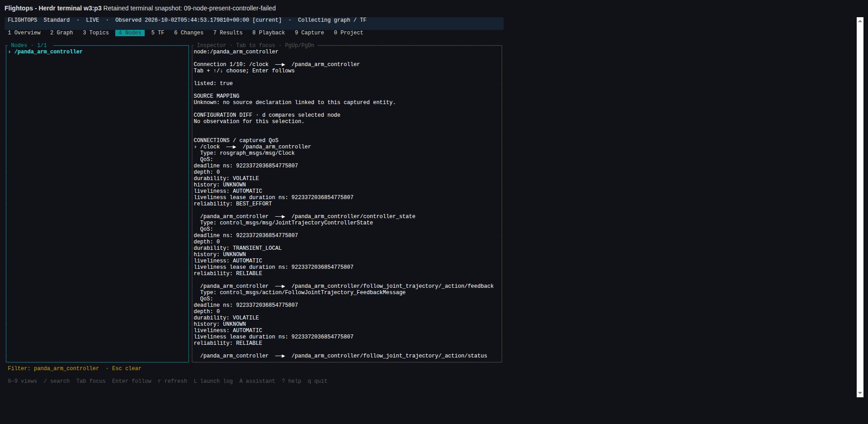
Task: Click 'Type: control_msgs/msg/JointTrajectoryControllerState' line
Action: click(x=287, y=223)
